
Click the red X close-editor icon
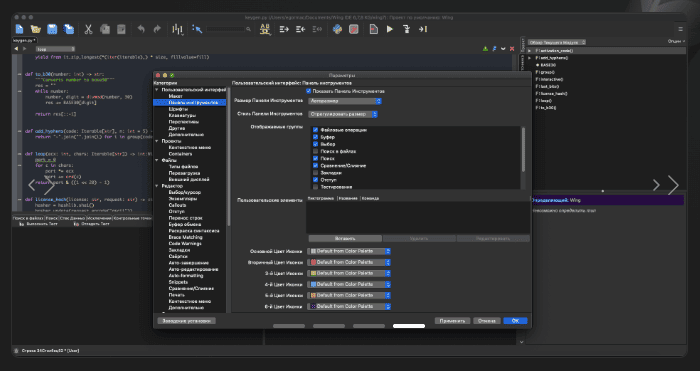tap(512, 49)
